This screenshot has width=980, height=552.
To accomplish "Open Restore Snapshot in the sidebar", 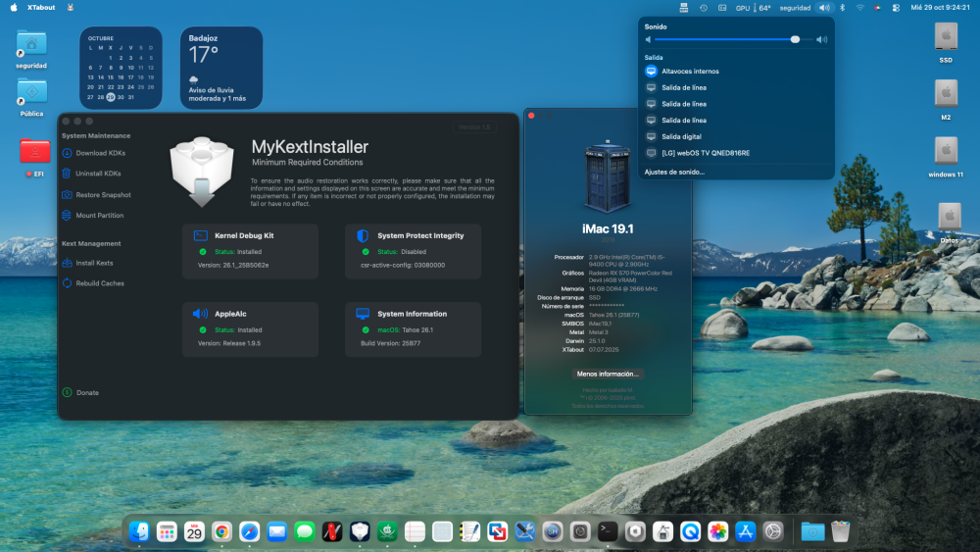I will point(96,195).
